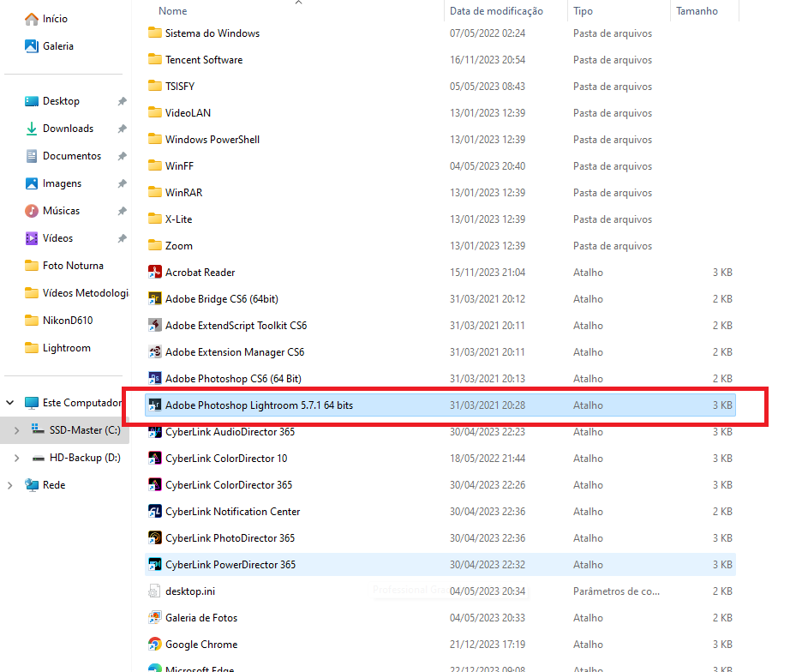Select the HD-Backup (D:) drive

point(75,458)
